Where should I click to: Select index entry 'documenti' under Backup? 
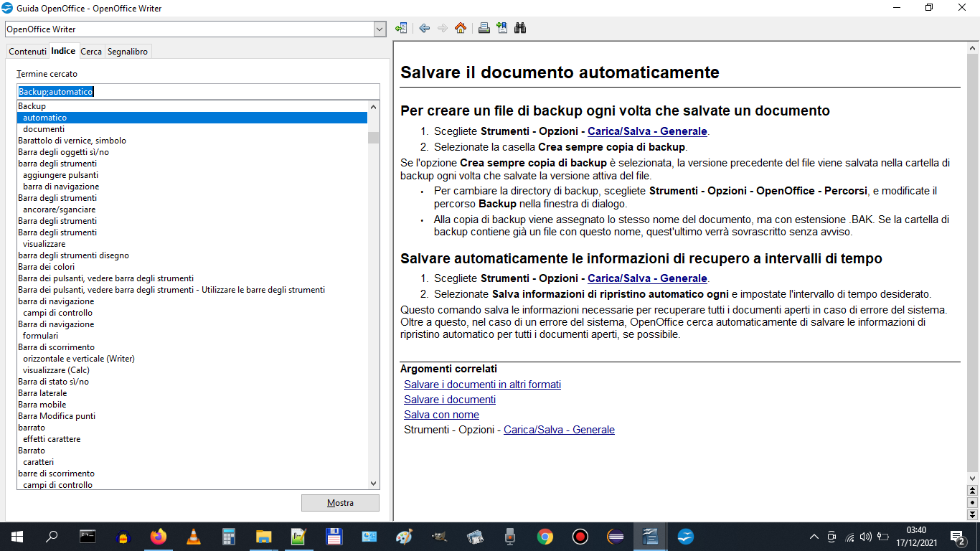[192, 129]
